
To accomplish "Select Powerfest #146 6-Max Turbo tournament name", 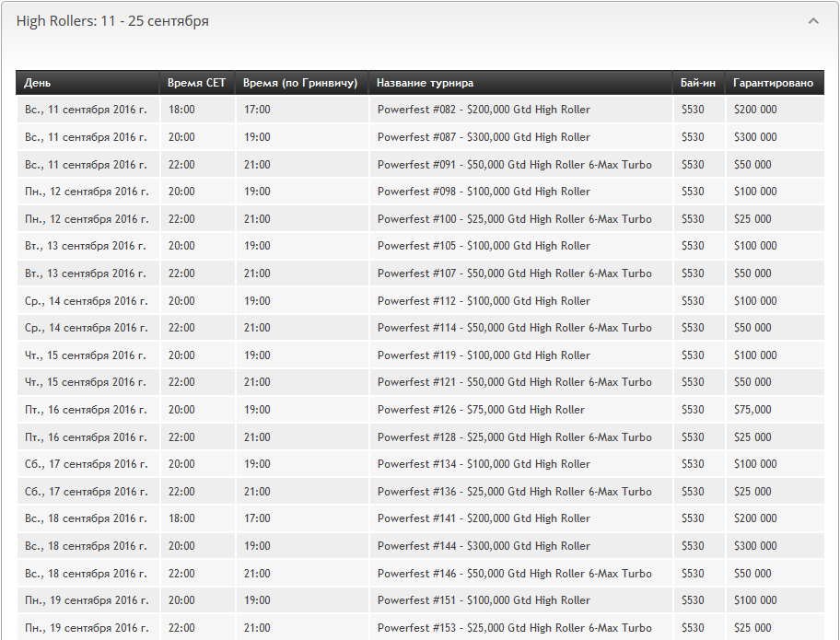I will pos(514,574).
